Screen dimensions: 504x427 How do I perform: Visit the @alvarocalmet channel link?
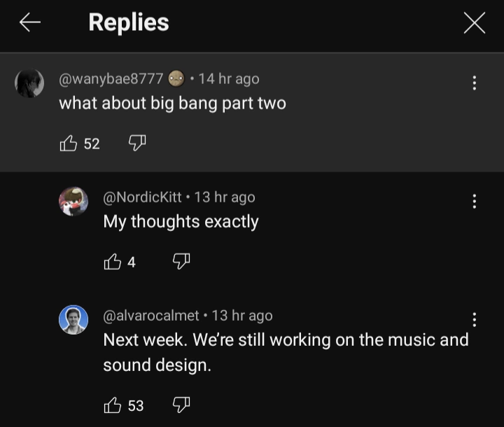tap(150, 316)
